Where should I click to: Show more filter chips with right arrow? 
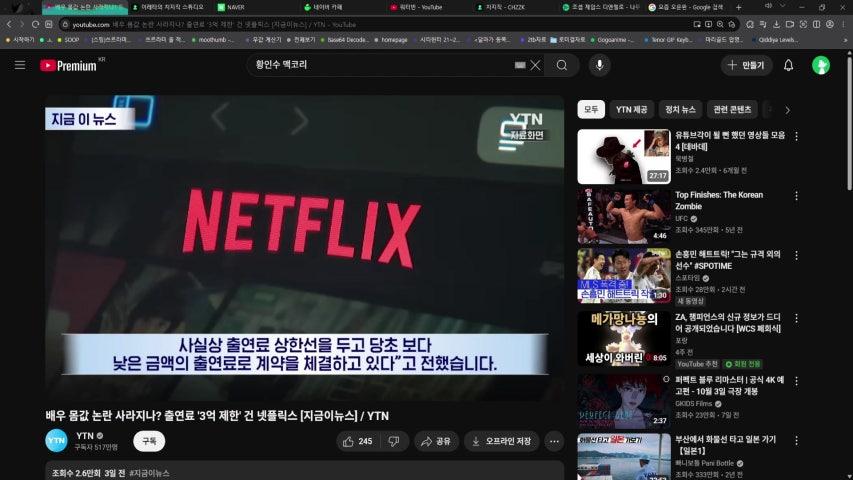click(787, 110)
